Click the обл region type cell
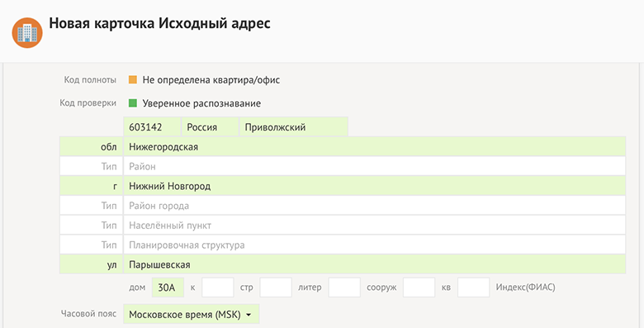Image resolution: width=644 pixels, height=328 pixels. pos(91,147)
